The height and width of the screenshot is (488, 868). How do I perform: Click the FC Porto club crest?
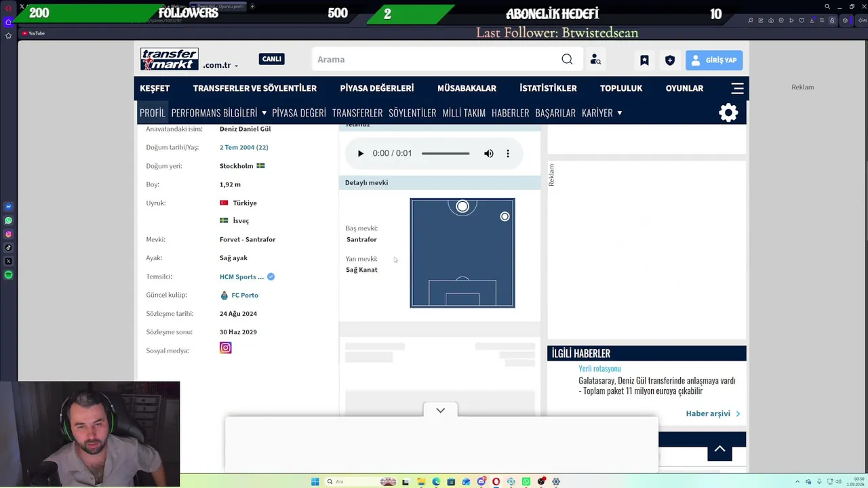pos(224,296)
